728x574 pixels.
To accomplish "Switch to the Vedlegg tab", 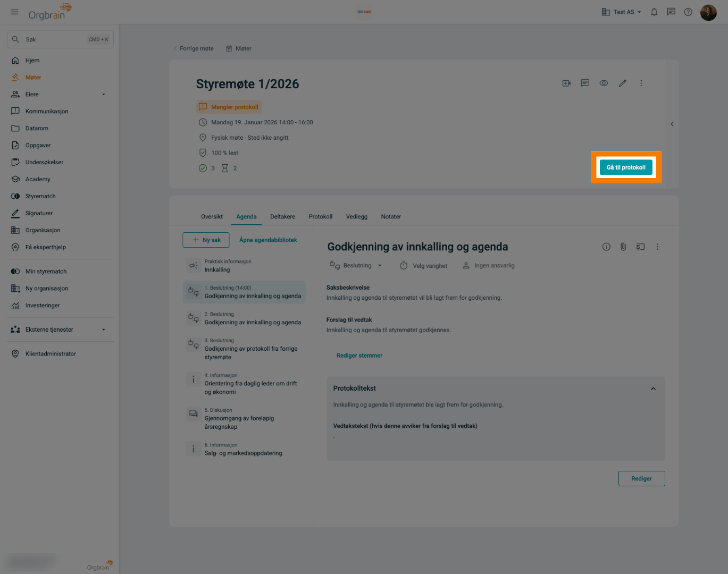I will tap(357, 217).
